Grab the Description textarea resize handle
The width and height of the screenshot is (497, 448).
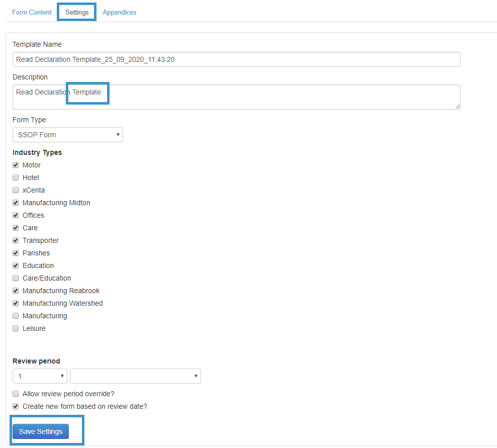click(458, 107)
